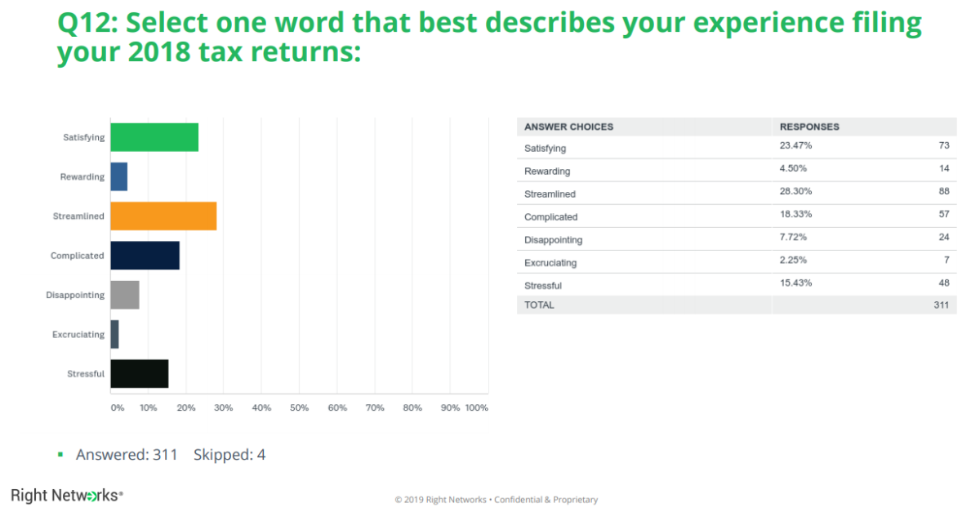980x512 pixels.
Task: Click the 23.47% value for Satisfying
Action: [795, 145]
